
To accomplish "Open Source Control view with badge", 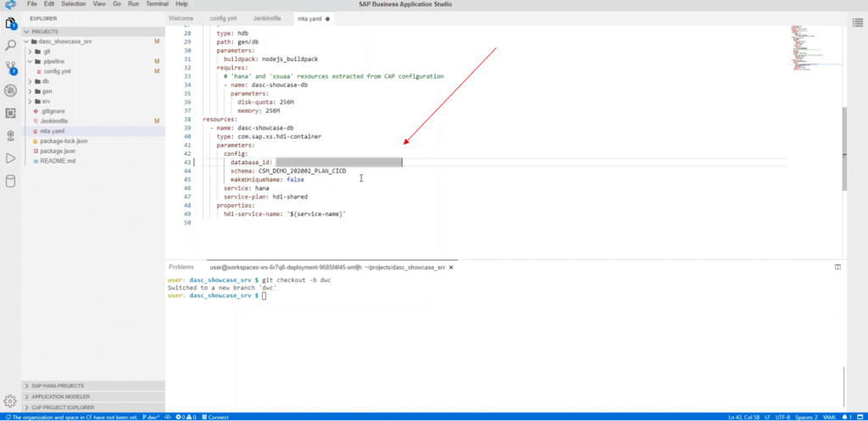I will pyautogui.click(x=10, y=68).
